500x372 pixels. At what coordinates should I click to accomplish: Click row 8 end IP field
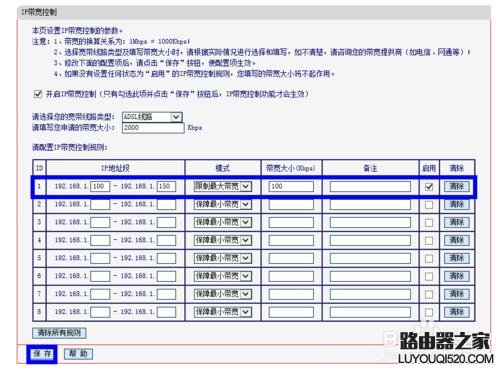166,312
